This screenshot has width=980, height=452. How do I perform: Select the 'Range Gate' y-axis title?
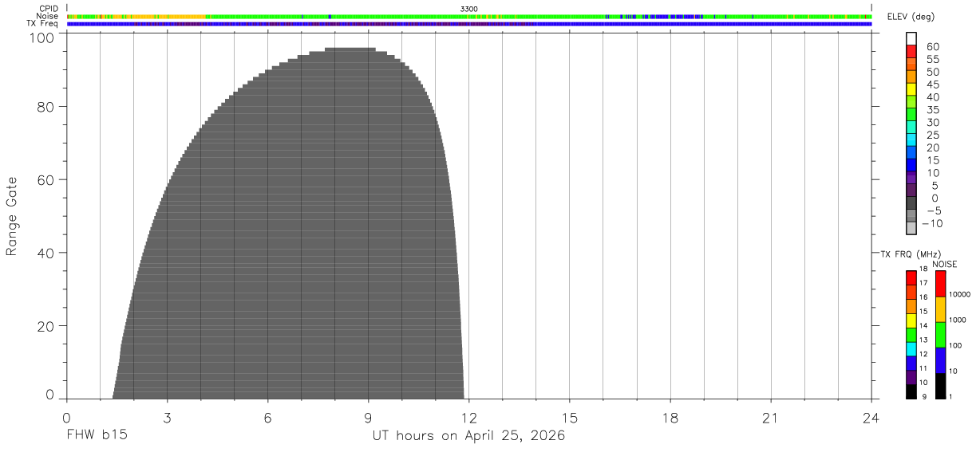click(12, 216)
